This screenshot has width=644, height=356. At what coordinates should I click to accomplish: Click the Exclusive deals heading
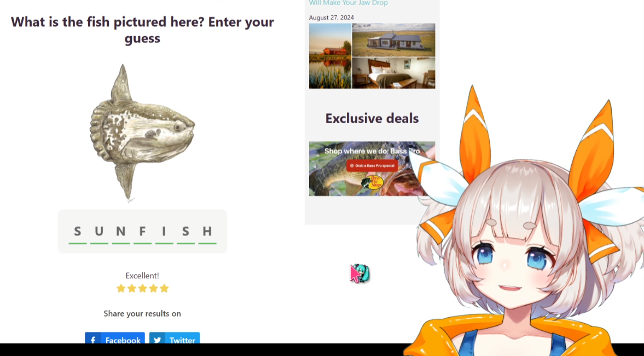tap(372, 118)
